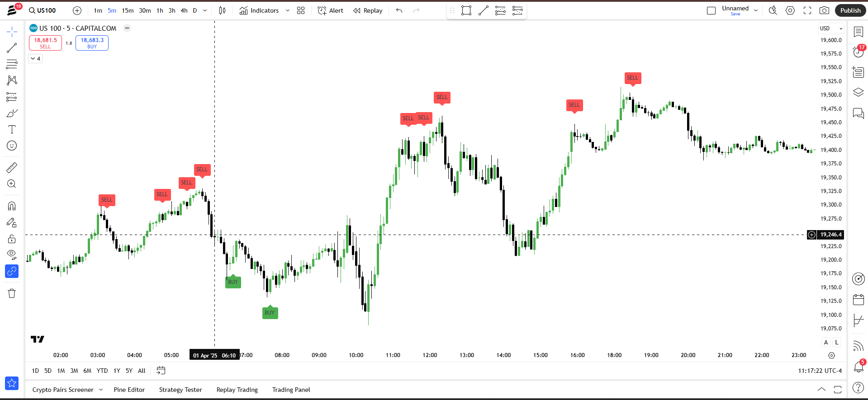The image size is (868, 400).
Task: Open the Help Center question icon
Action: [x=859, y=387]
